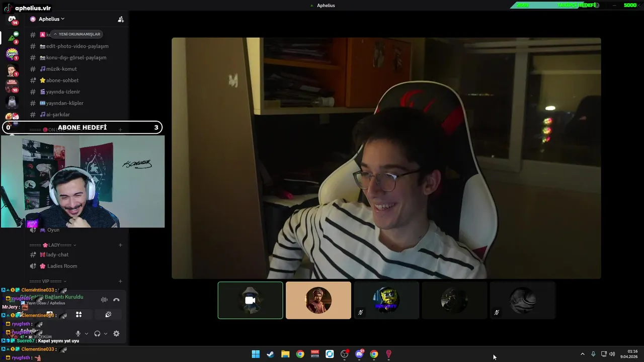Screen dimensions: 644x362
Task: Open the cartoon man avatar server
Action: (12, 70)
